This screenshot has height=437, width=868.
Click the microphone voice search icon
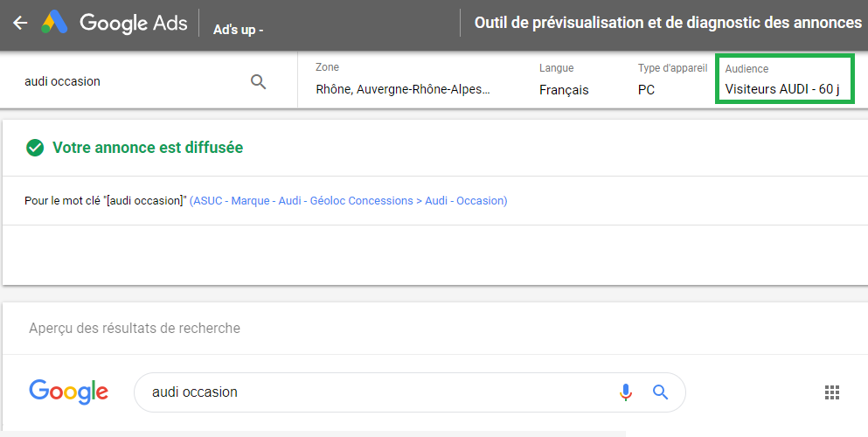[x=625, y=392]
